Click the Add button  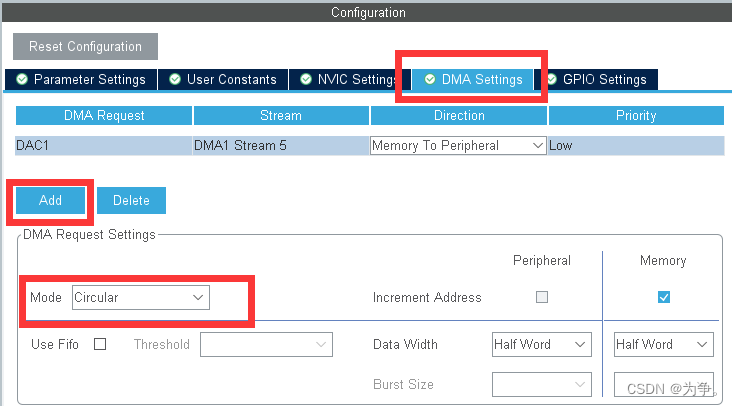pyautogui.click(x=50, y=200)
